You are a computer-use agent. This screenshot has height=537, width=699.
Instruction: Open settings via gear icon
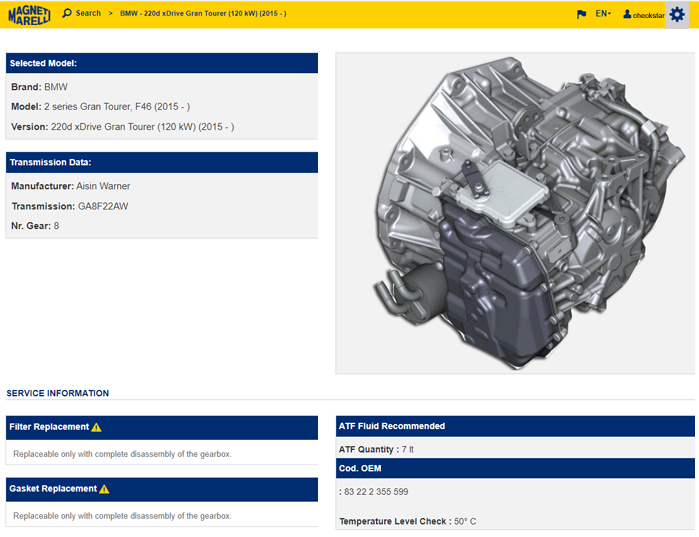pos(677,15)
